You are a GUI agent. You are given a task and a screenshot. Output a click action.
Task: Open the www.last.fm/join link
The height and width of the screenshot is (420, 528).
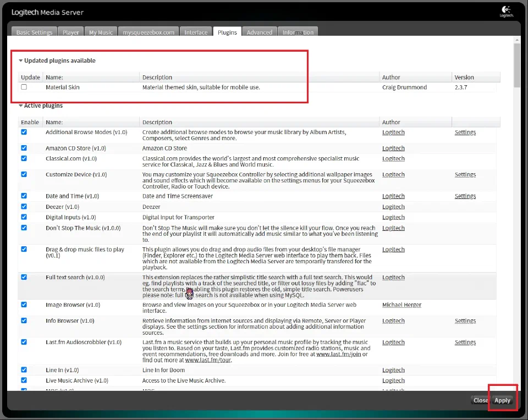tap(338, 354)
